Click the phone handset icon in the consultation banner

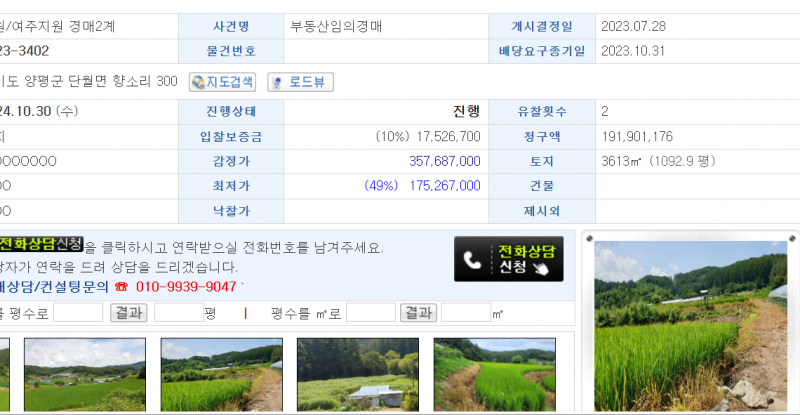click(472, 260)
